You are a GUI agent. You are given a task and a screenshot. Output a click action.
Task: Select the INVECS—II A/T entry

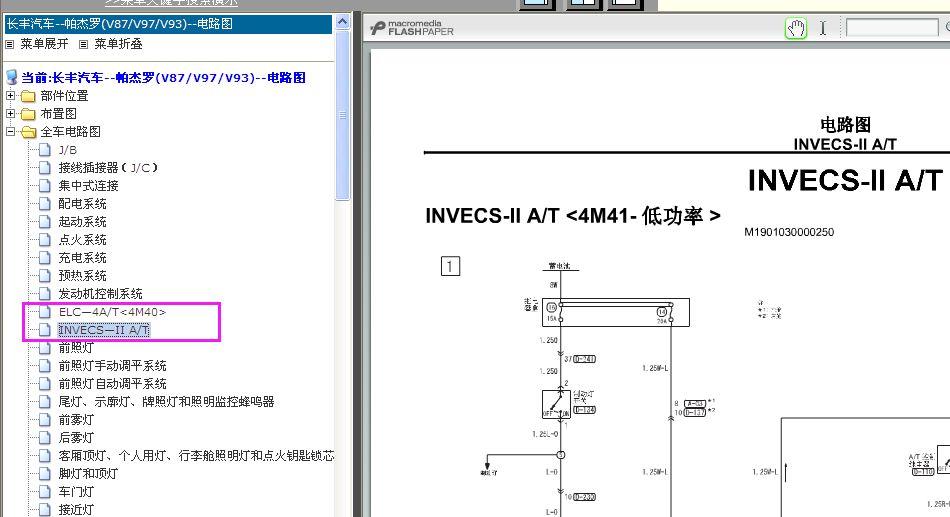pos(104,330)
